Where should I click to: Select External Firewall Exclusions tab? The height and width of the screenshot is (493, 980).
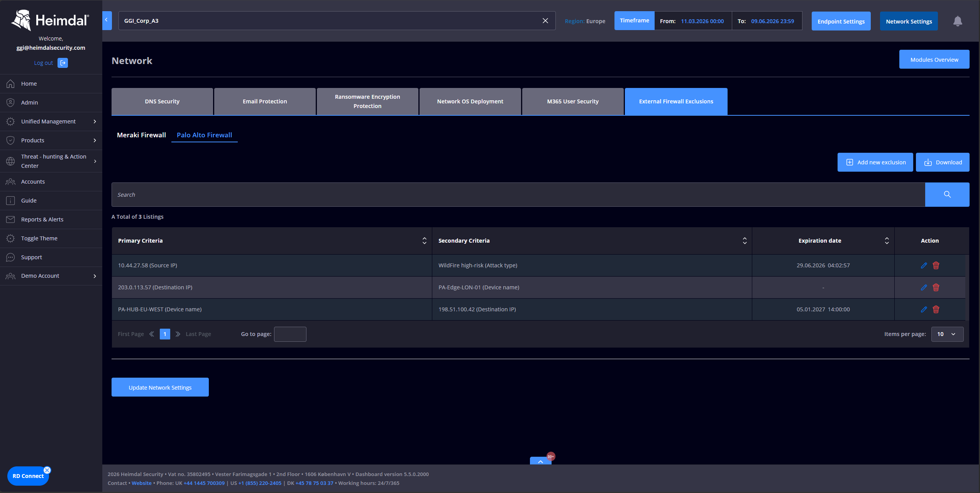[676, 101]
